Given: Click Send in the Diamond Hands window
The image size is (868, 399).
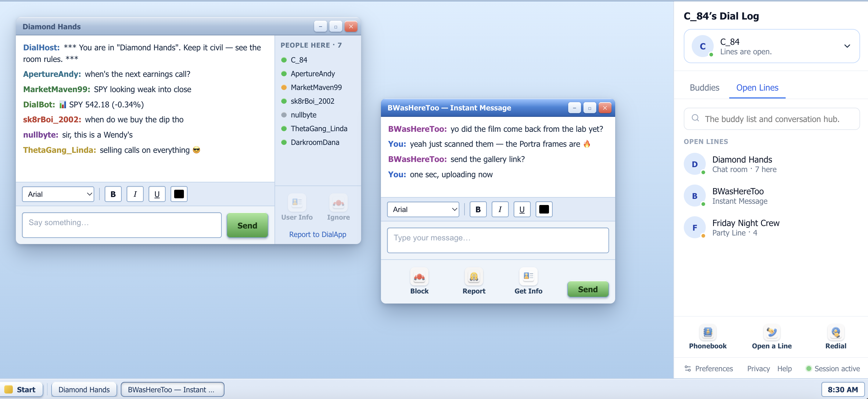Looking at the screenshot, I should click(x=247, y=225).
